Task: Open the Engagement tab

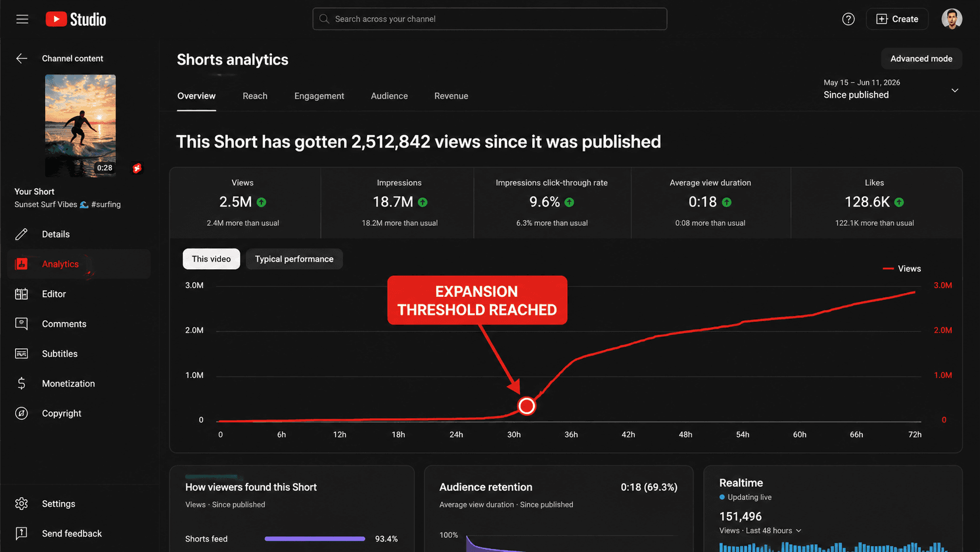Action: click(x=319, y=96)
